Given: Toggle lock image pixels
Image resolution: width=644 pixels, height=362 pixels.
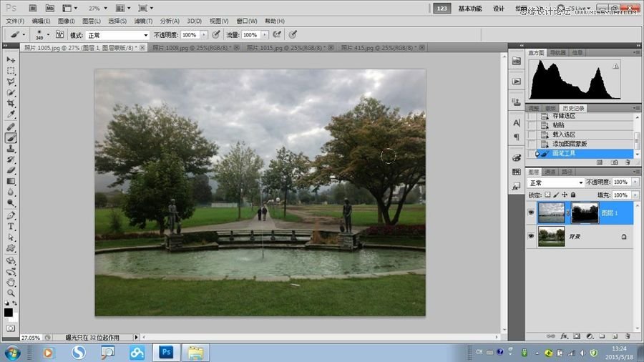Looking at the screenshot, I should [x=556, y=195].
